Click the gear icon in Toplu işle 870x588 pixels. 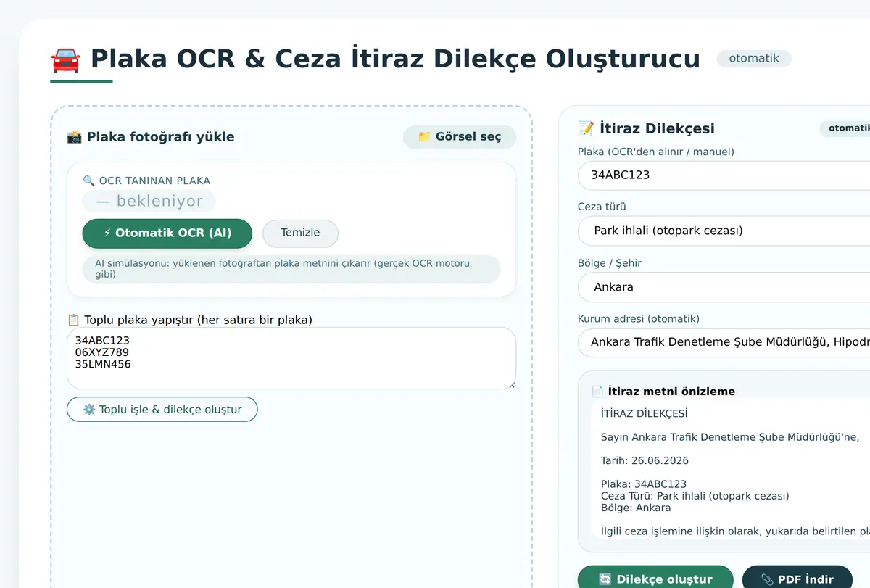click(89, 410)
